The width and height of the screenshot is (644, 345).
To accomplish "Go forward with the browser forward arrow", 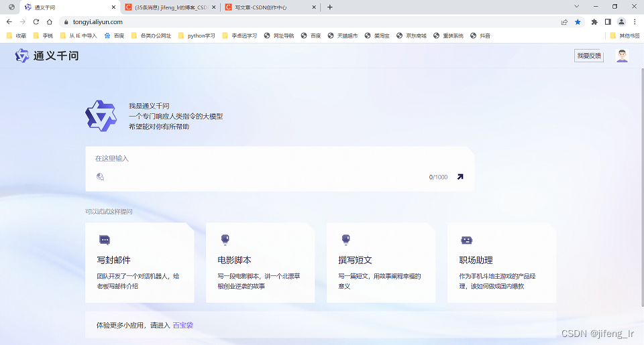I will pos(23,21).
